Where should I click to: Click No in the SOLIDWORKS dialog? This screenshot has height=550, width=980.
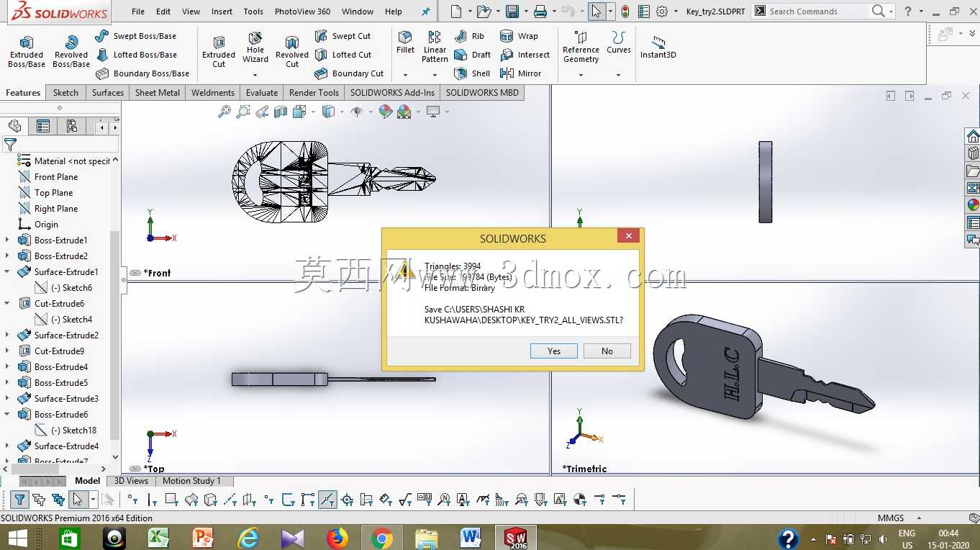click(x=607, y=351)
